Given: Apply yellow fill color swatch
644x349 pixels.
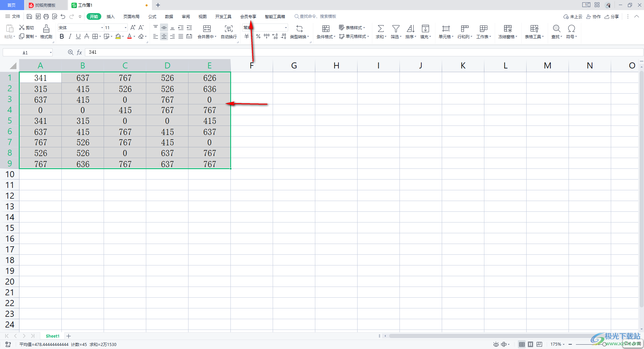Looking at the screenshot, I should pyautogui.click(x=118, y=36).
